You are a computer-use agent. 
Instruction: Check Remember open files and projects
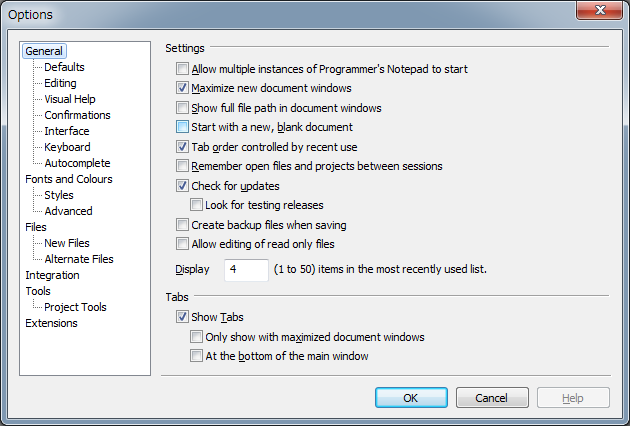[x=182, y=166]
